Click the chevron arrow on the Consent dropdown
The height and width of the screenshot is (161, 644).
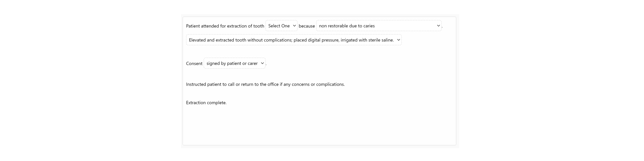(x=262, y=63)
